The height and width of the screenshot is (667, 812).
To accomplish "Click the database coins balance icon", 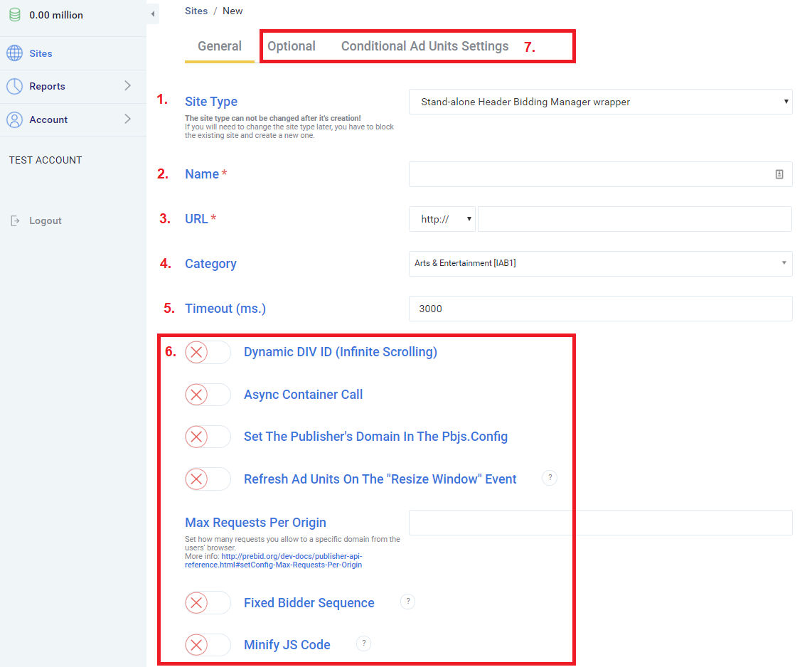I will click(14, 15).
